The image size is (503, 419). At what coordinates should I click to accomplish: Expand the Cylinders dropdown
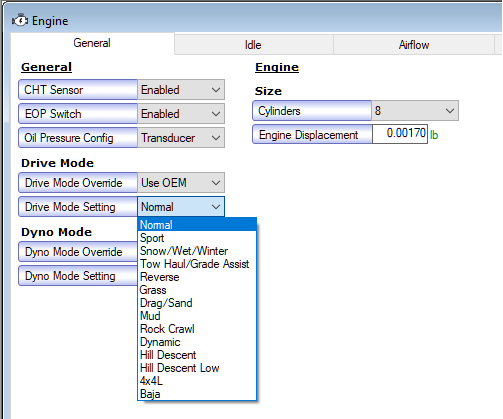(x=415, y=111)
